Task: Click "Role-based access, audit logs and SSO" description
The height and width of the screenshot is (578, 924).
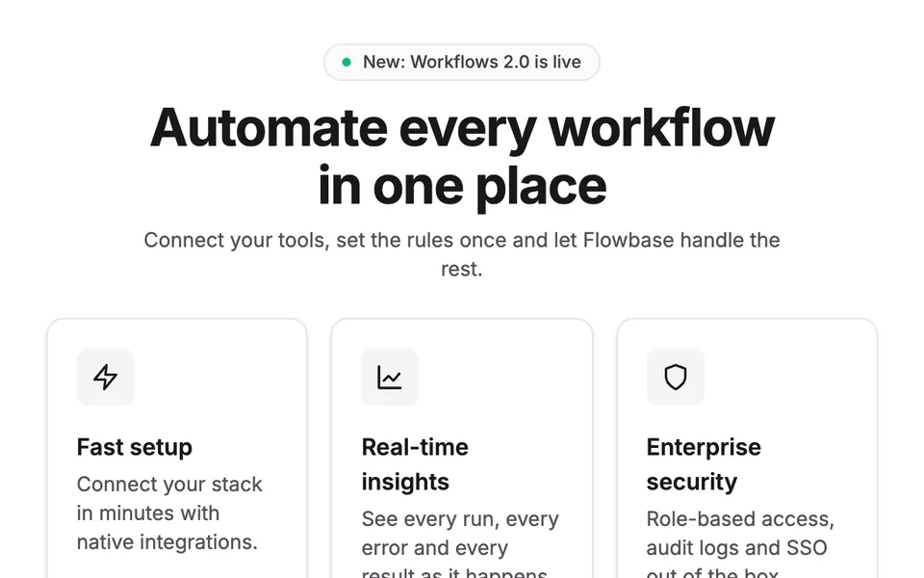Action: (x=740, y=542)
